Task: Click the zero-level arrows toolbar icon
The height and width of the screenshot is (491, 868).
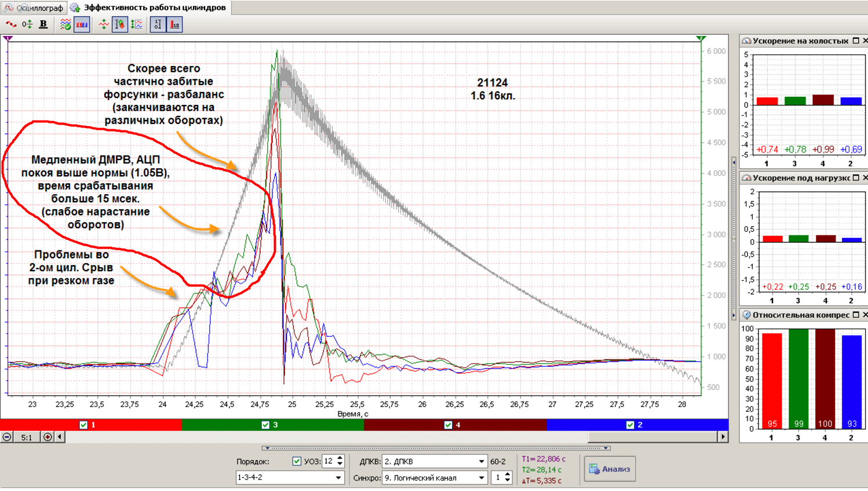Action: (27, 24)
